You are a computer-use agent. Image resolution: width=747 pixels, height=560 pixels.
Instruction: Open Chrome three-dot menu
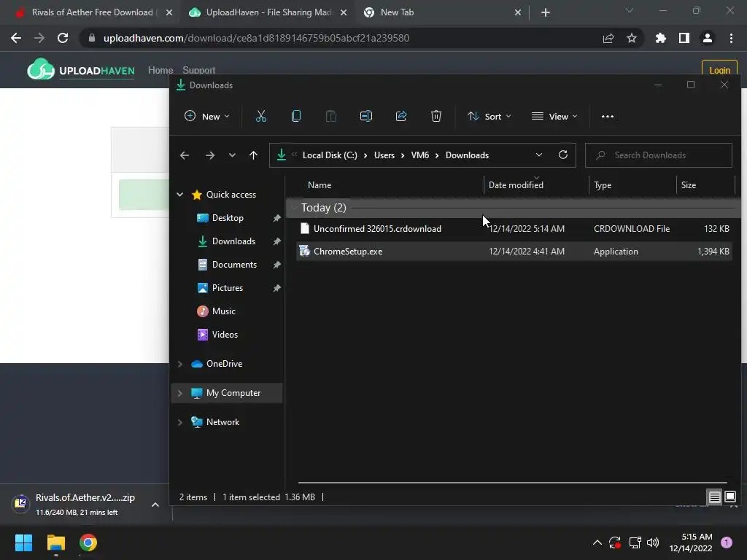point(731,38)
